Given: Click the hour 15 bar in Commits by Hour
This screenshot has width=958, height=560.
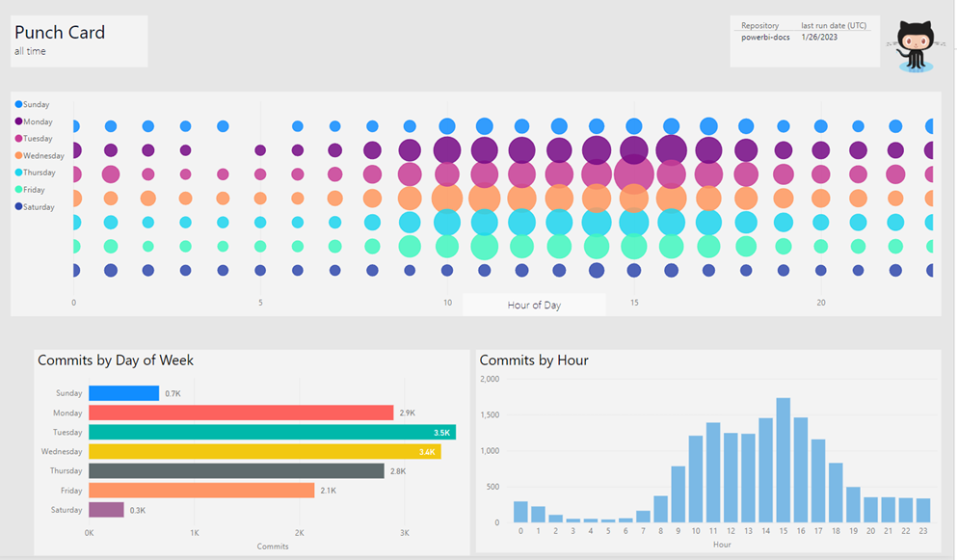Looking at the screenshot, I should tap(784, 460).
